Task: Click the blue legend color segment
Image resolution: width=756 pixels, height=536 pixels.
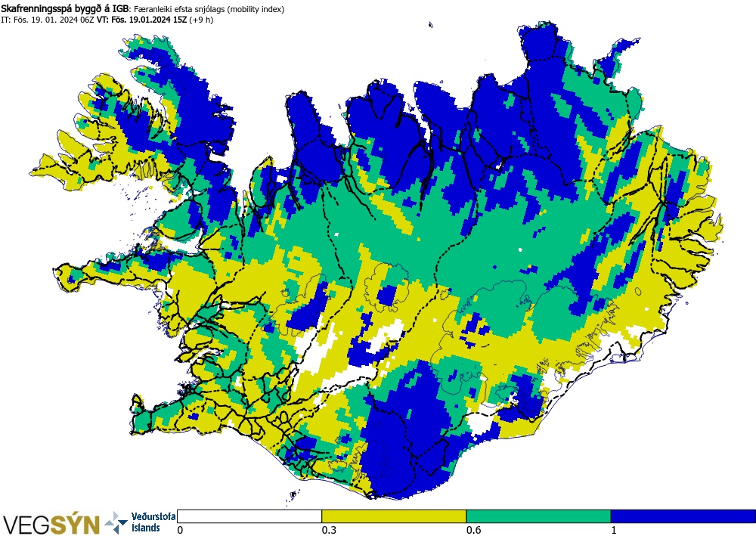Action: pos(683,516)
